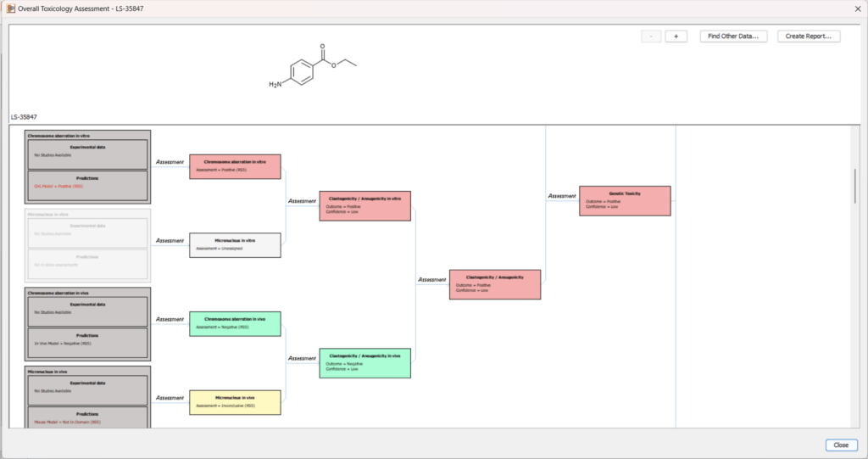Select the combined Clastogenicity / Aneugenicity node
The image size is (868, 459).
point(494,284)
